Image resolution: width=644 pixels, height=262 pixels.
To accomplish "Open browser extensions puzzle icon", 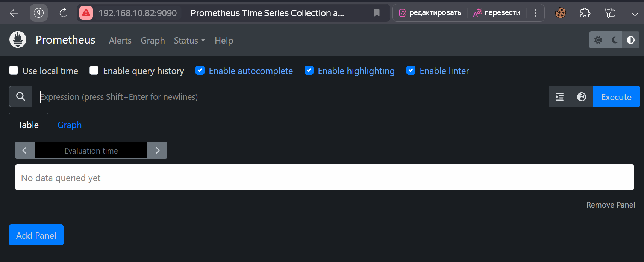I will (x=585, y=13).
